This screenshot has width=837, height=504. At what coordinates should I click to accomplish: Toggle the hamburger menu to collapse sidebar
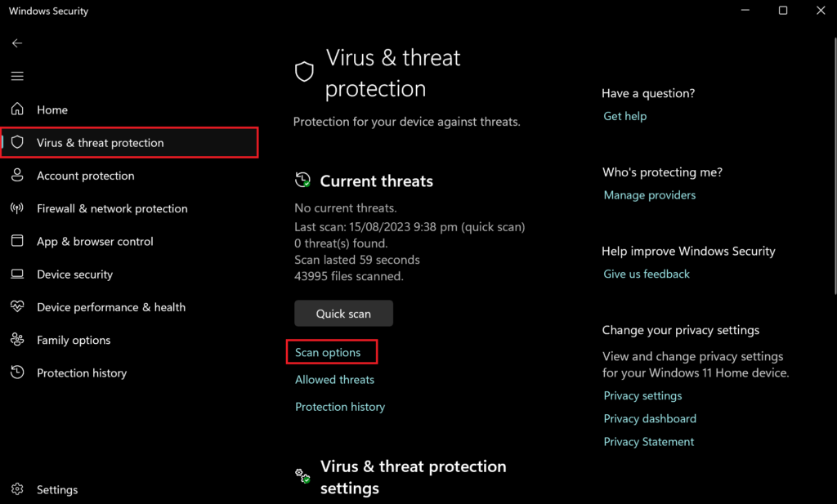[17, 75]
